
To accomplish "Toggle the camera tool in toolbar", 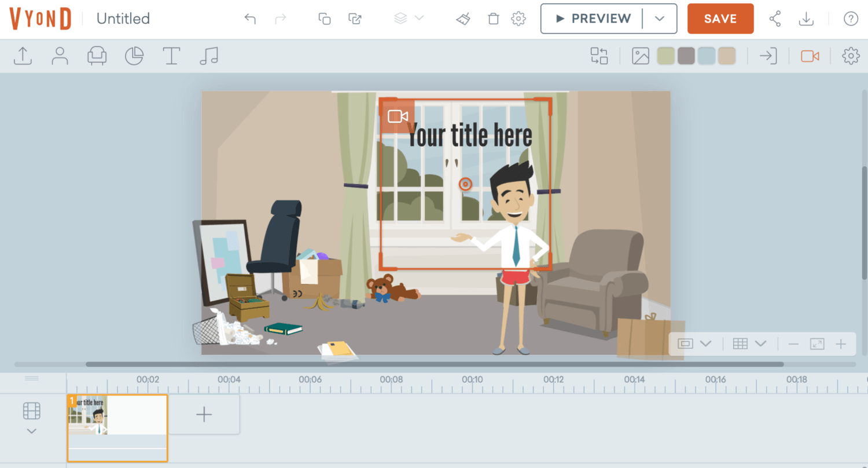I will point(810,56).
